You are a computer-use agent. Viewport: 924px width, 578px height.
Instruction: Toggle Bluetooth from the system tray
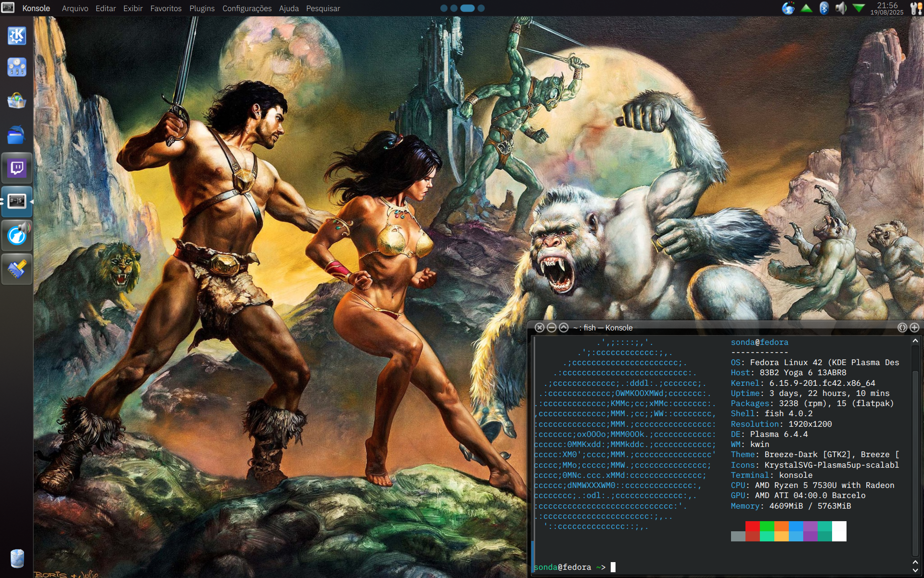pyautogui.click(x=824, y=8)
